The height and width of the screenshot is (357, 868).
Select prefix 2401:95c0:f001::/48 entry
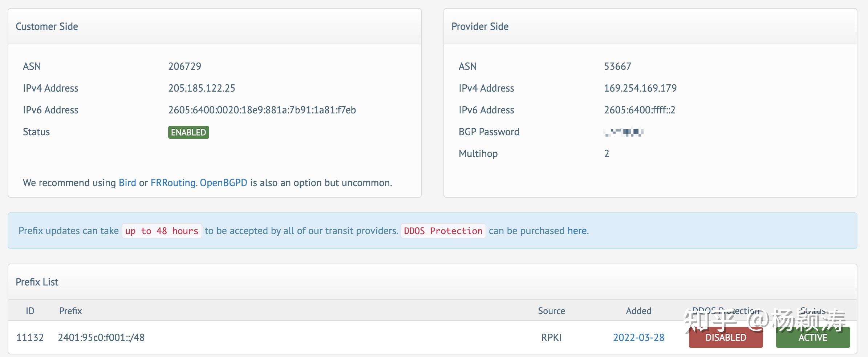pos(101,338)
